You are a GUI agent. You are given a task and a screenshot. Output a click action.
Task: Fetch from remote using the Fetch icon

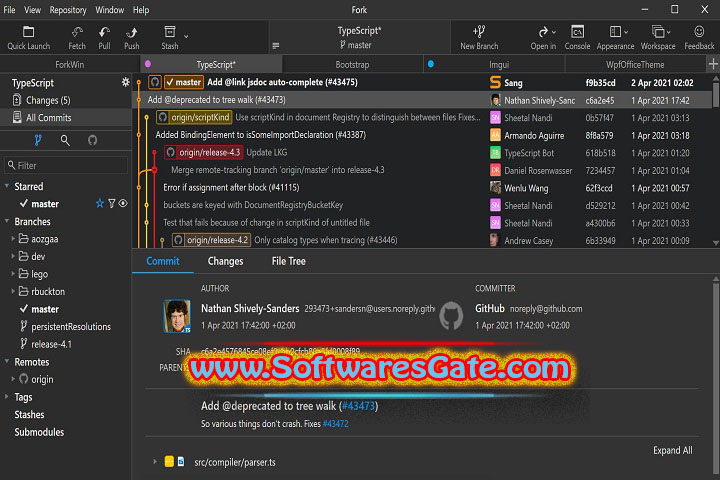pos(77,38)
